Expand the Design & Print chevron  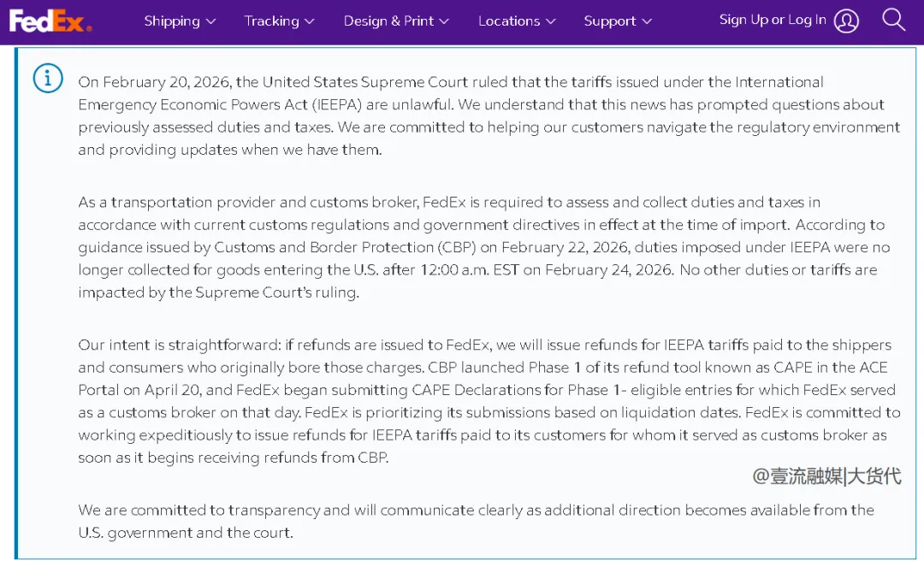pyautogui.click(x=444, y=21)
